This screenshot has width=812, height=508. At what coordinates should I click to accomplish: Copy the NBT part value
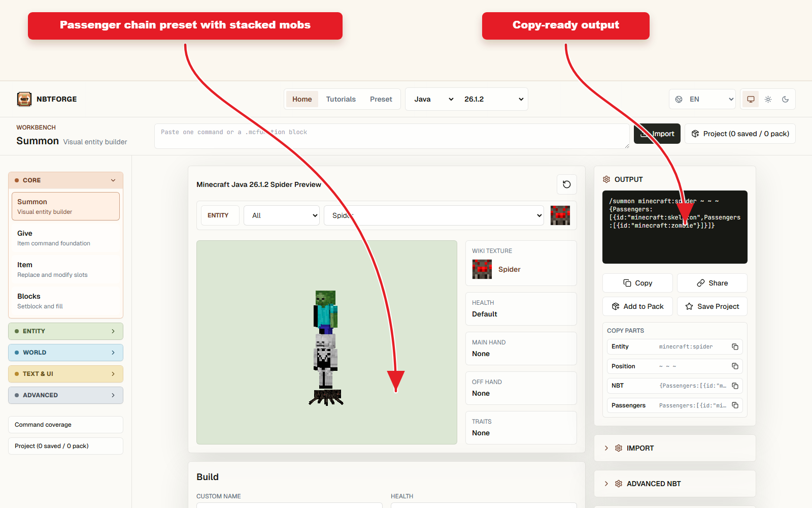tap(735, 386)
